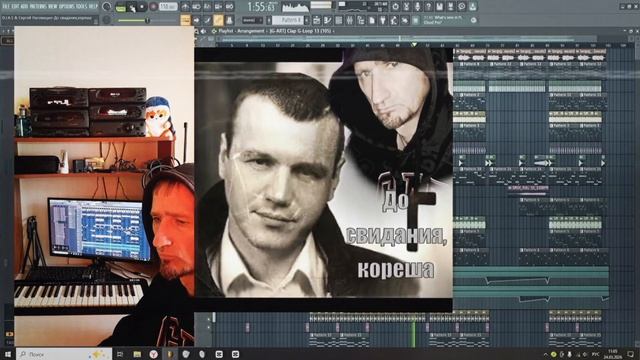The width and height of the screenshot is (640, 360).
Task: Click the question mark help icon
Action: pos(429,7)
